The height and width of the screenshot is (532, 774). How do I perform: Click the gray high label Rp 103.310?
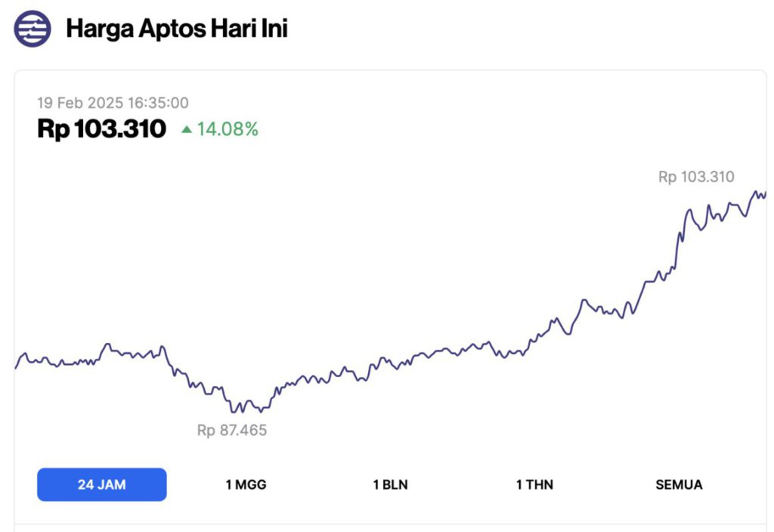point(696,177)
